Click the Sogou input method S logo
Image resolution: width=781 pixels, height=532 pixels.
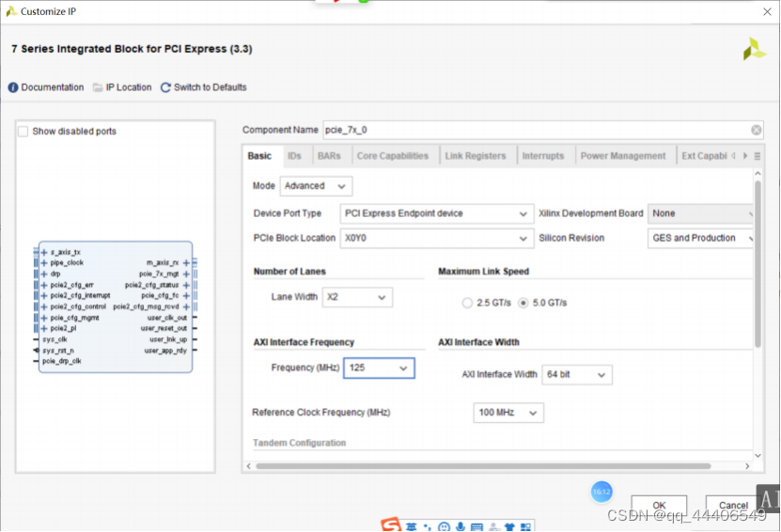pyautogui.click(x=391, y=524)
